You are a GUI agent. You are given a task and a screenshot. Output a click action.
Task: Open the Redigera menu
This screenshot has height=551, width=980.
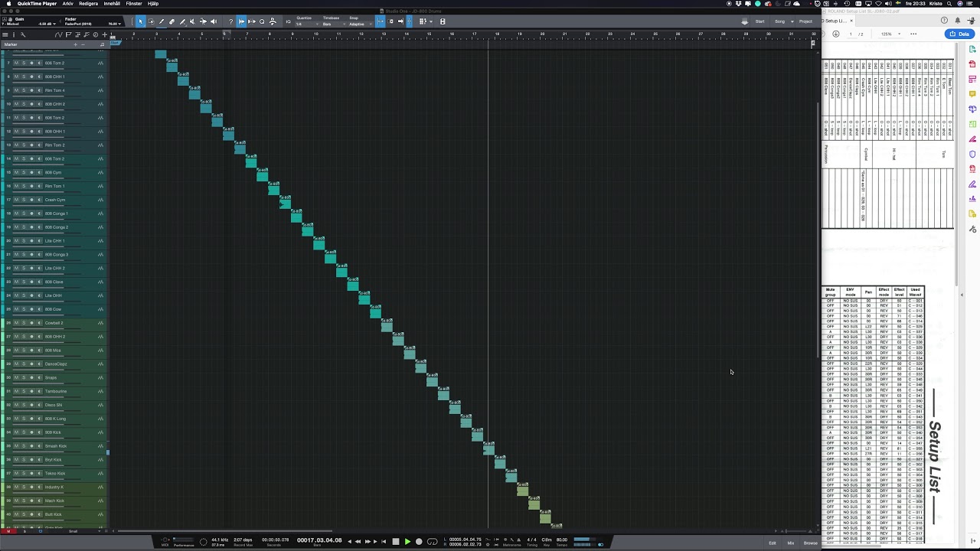[88, 3]
